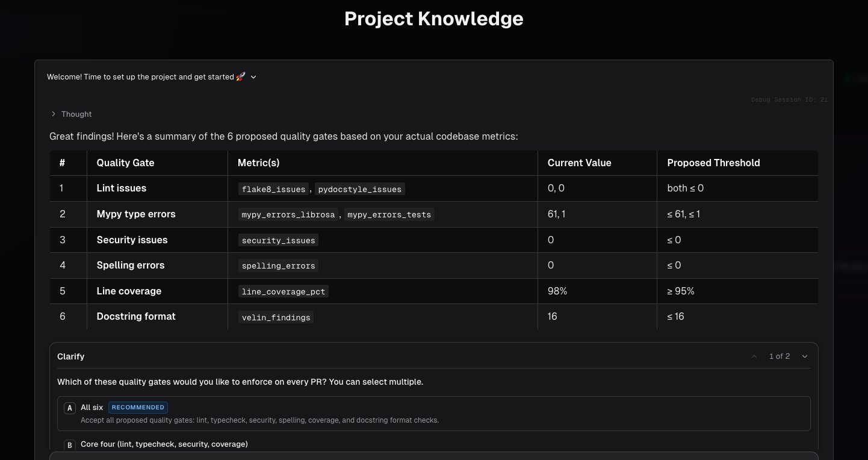The width and height of the screenshot is (868, 460).
Task: Click the Spelling errors row label
Action: (x=130, y=266)
